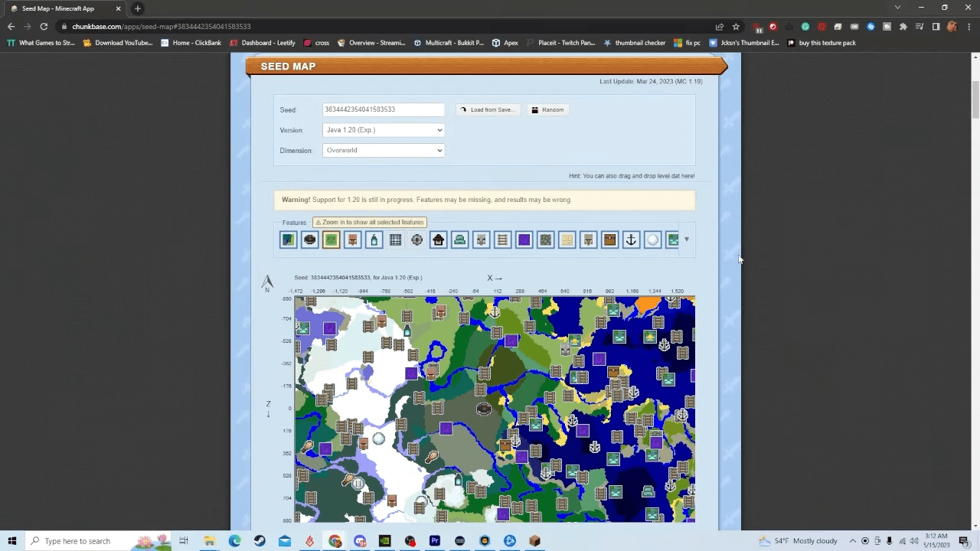Open the Dimension dropdown

[x=384, y=150]
